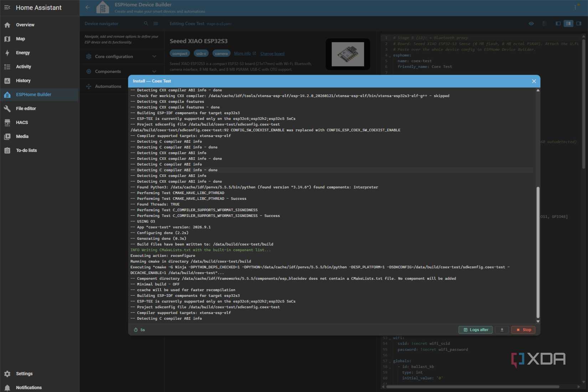
Task: Switch to split view layout
Action: pyautogui.click(x=568, y=24)
